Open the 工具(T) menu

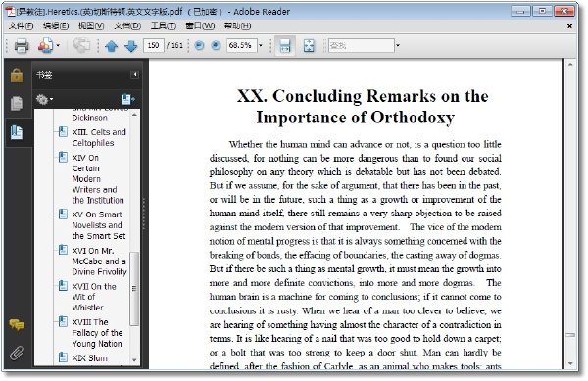tap(163, 25)
